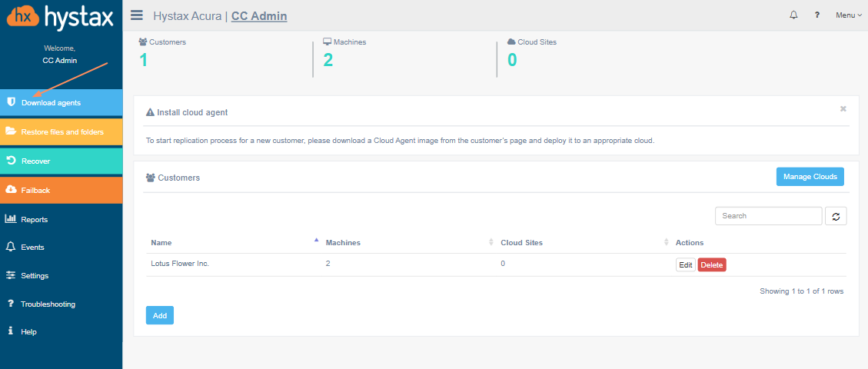Click the Manage Clouds button
Image resolution: width=868 pixels, height=369 pixels.
[x=810, y=177]
